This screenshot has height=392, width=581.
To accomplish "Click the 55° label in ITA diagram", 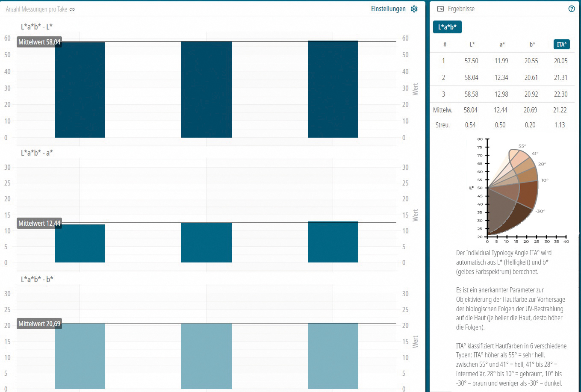I will click(522, 146).
